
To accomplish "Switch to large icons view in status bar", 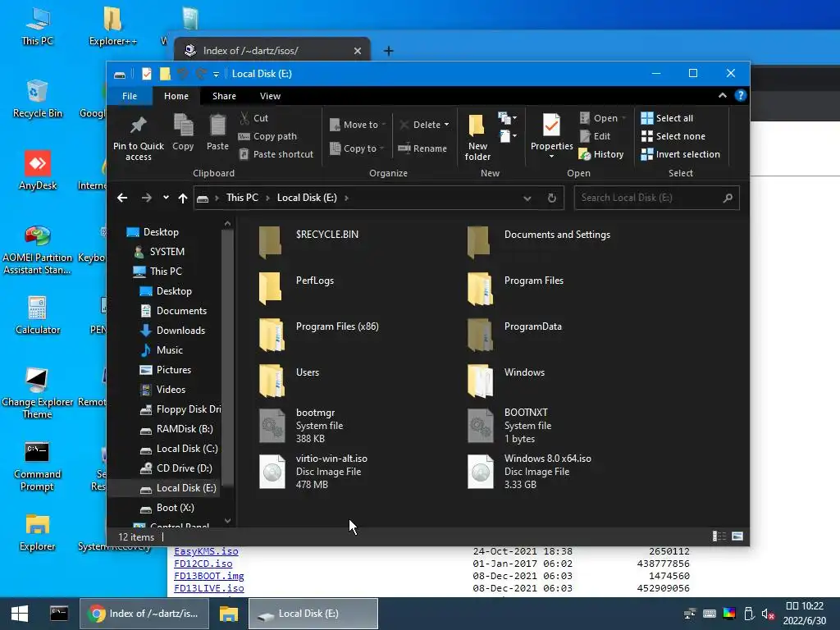I will point(737,536).
